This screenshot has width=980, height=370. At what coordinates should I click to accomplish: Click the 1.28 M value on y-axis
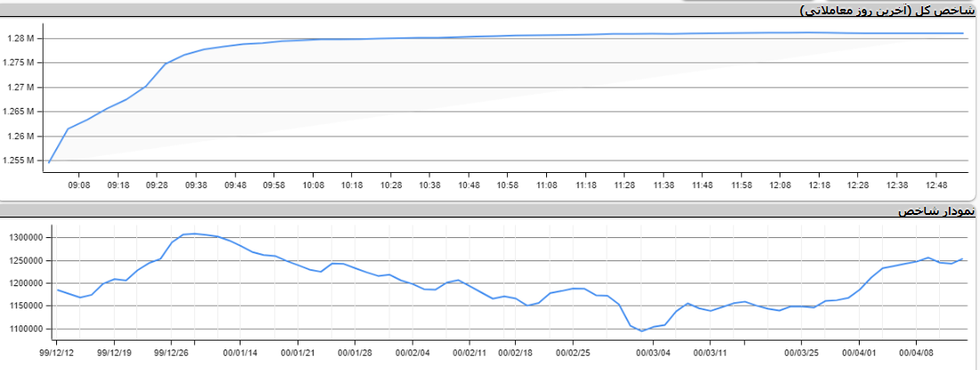pos(19,39)
